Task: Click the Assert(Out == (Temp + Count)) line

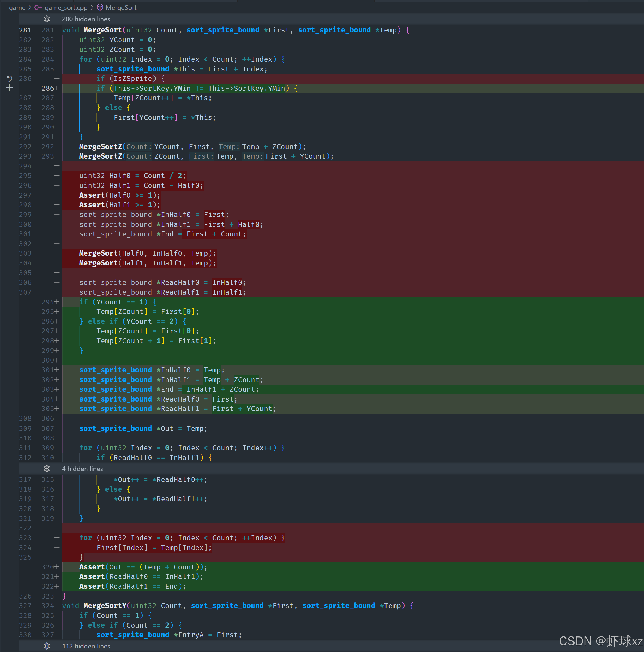Action: (143, 567)
